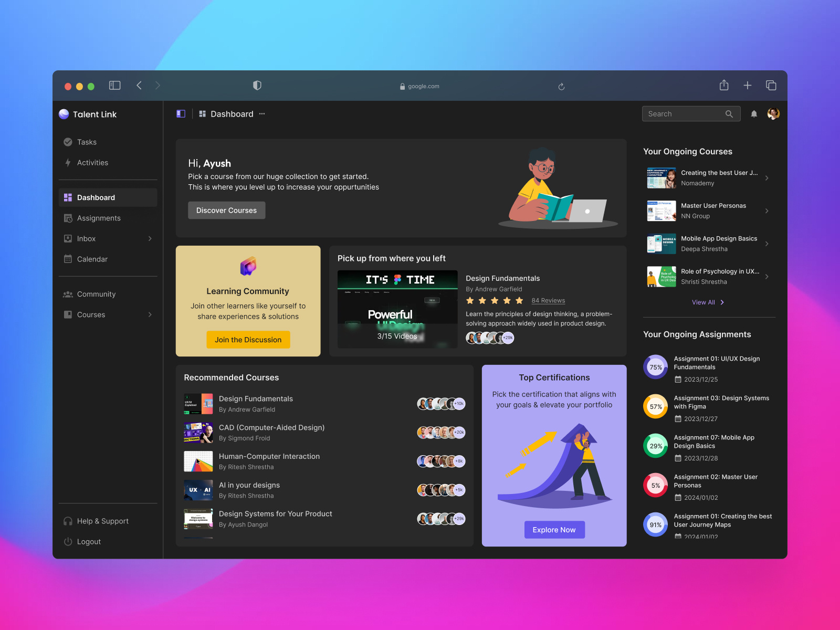The image size is (840, 630).
Task: Click Join the Discussion
Action: pos(248,340)
